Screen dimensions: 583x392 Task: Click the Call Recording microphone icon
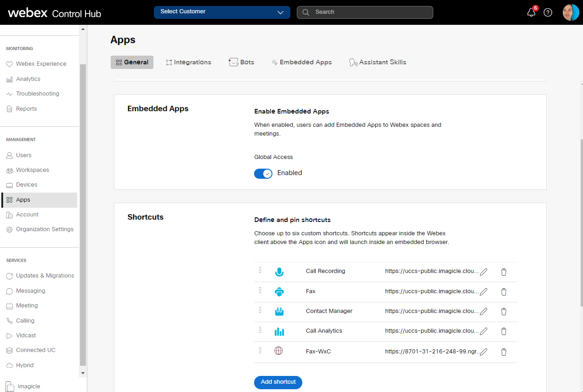(x=279, y=272)
